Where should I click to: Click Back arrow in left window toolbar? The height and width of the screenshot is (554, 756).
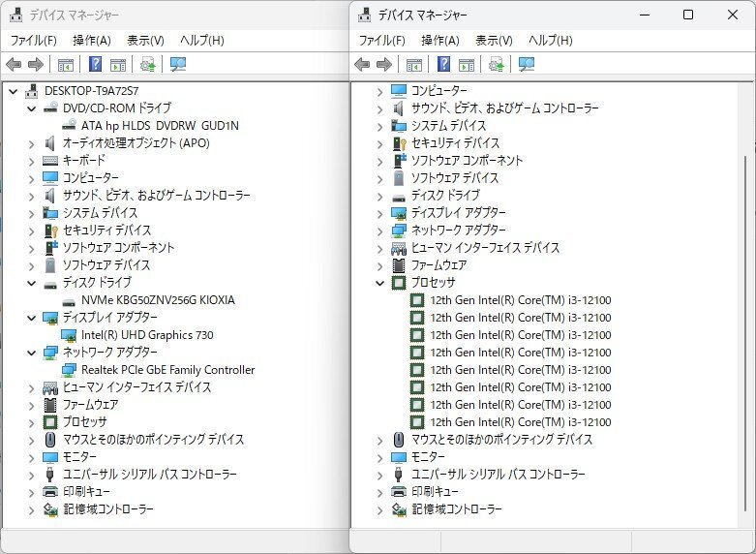[x=14, y=64]
